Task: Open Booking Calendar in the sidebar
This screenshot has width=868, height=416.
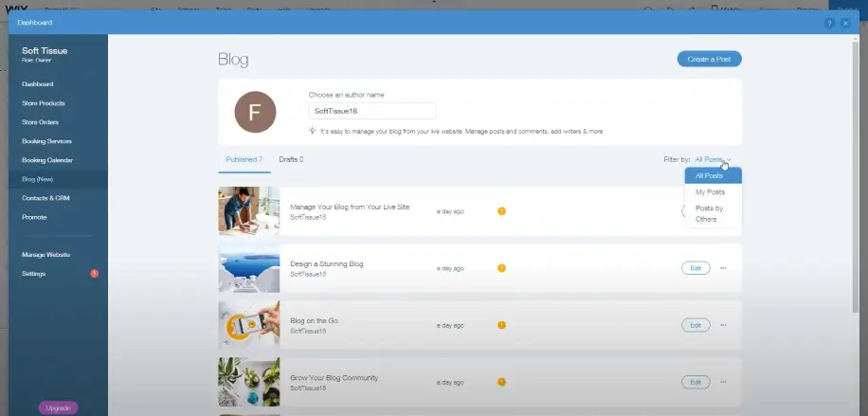Action: 47,160
